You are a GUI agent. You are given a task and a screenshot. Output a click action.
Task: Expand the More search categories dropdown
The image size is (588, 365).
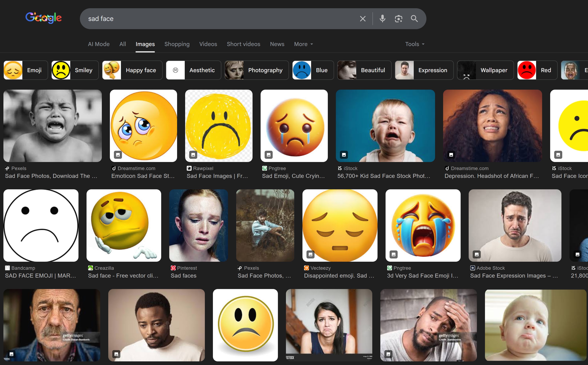pos(303,44)
